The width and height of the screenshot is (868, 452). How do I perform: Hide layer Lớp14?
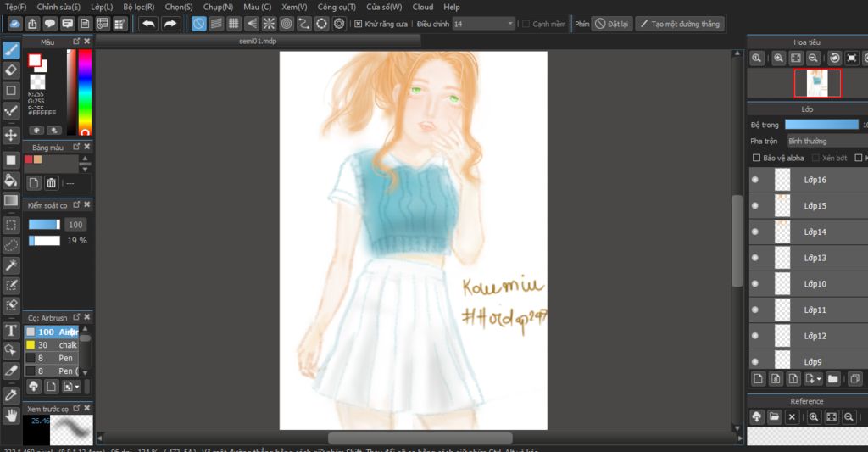pyautogui.click(x=755, y=232)
